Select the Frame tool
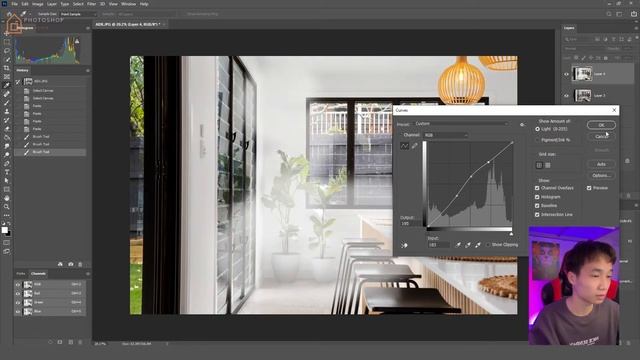640x360 pixels. click(7, 77)
